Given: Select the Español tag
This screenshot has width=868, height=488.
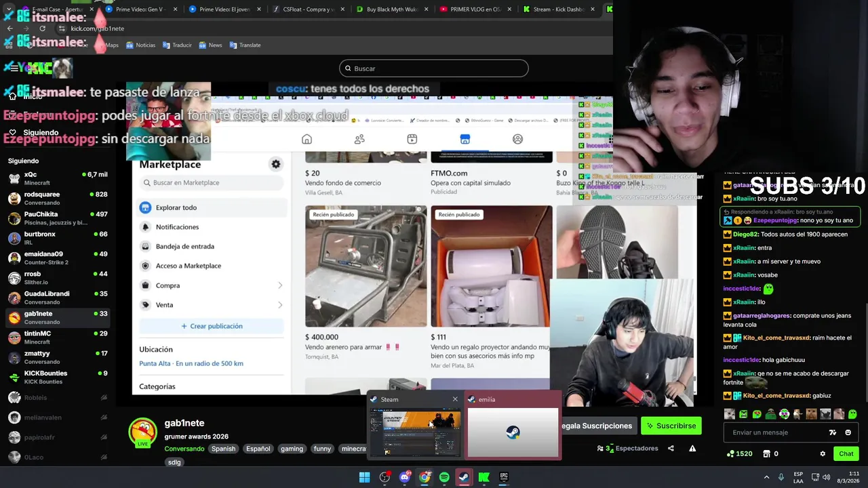Looking at the screenshot, I should point(258,449).
